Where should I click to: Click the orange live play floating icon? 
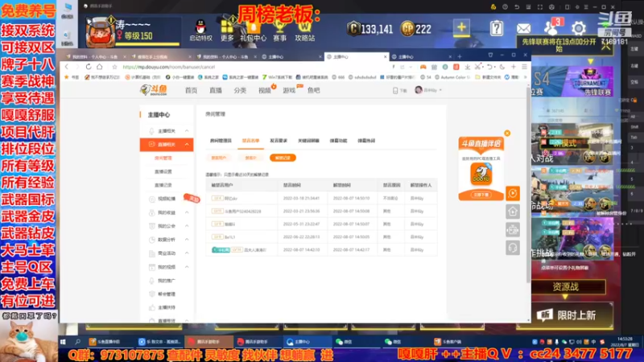(x=513, y=193)
